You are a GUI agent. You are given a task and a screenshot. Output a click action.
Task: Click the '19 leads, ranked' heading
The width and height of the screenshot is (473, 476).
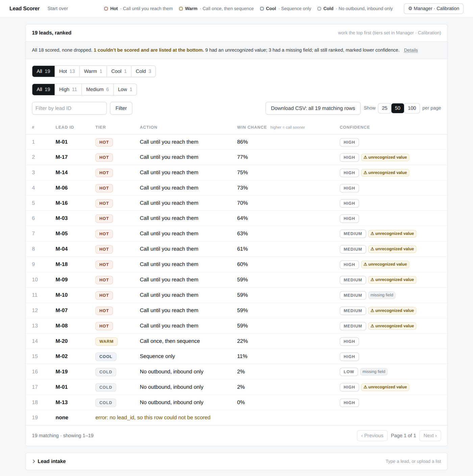coord(52,33)
